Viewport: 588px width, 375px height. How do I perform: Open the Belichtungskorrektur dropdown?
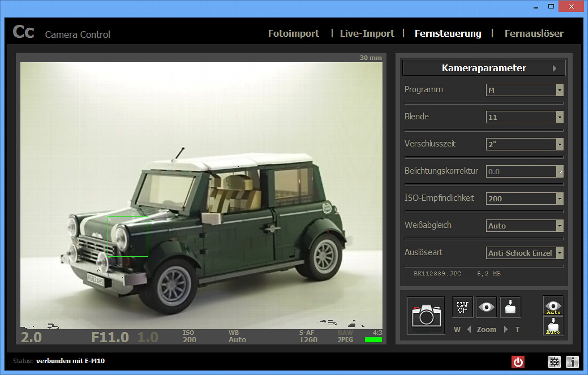pyautogui.click(x=524, y=171)
